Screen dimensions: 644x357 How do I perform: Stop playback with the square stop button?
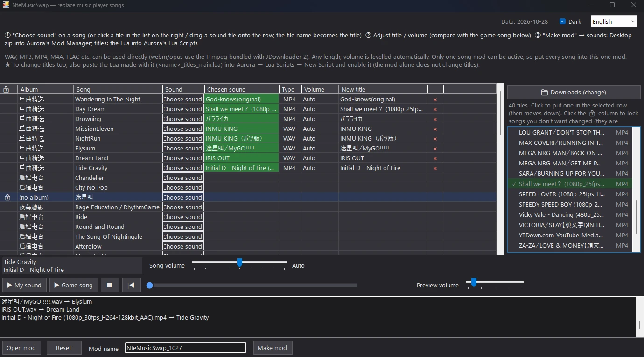click(110, 285)
